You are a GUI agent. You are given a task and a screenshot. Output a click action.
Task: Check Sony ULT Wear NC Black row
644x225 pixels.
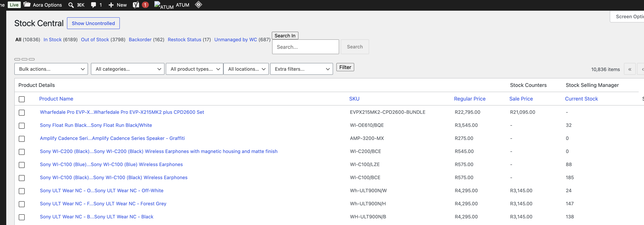[x=22, y=217]
